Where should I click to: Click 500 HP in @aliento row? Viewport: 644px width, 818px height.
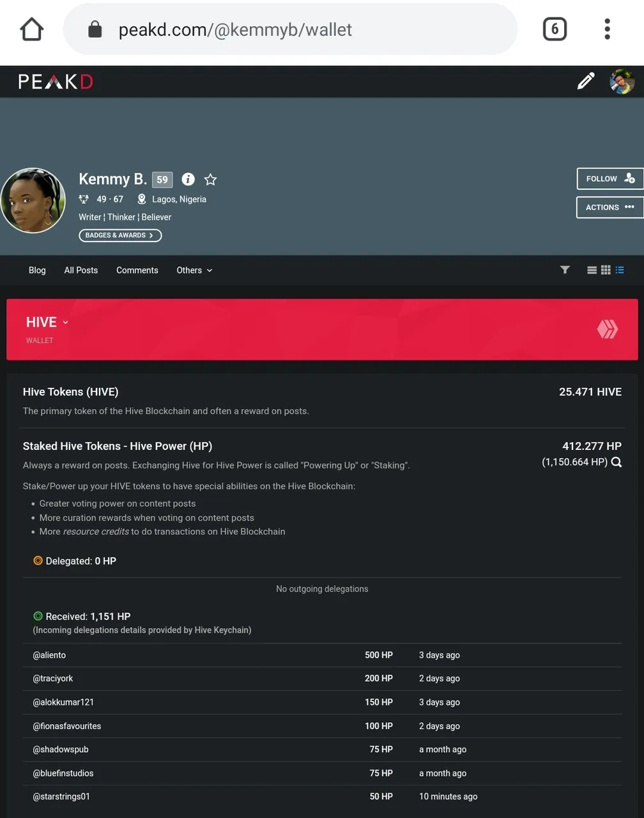tap(379, 655)
